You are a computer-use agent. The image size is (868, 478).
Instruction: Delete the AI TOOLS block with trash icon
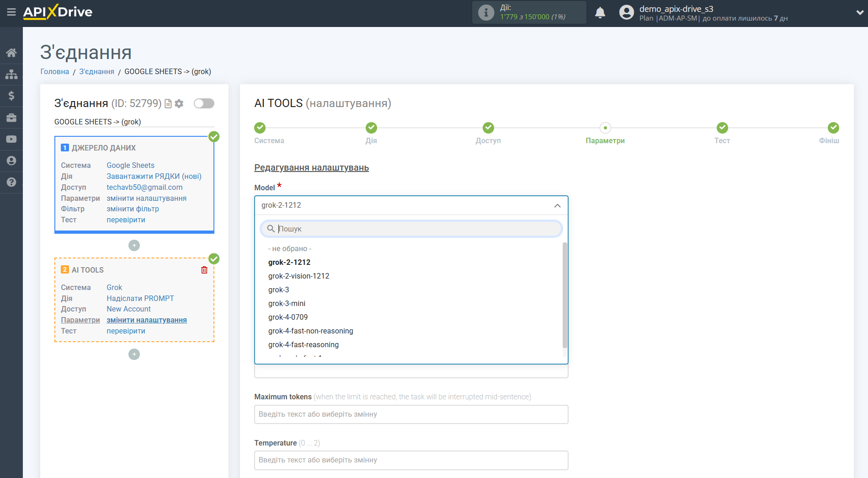pos(204,270)
